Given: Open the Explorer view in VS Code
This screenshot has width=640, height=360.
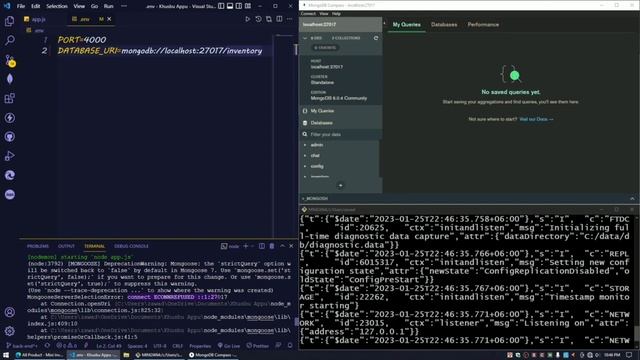Looking at the screenshot, I should (9, 21).
